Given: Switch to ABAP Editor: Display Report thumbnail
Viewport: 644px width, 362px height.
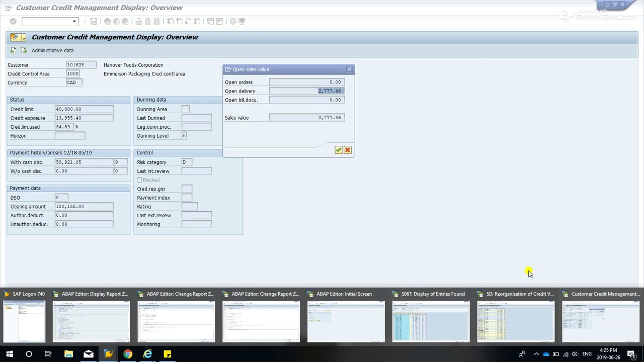Looking at the screenshot, I should click(91, 316).
